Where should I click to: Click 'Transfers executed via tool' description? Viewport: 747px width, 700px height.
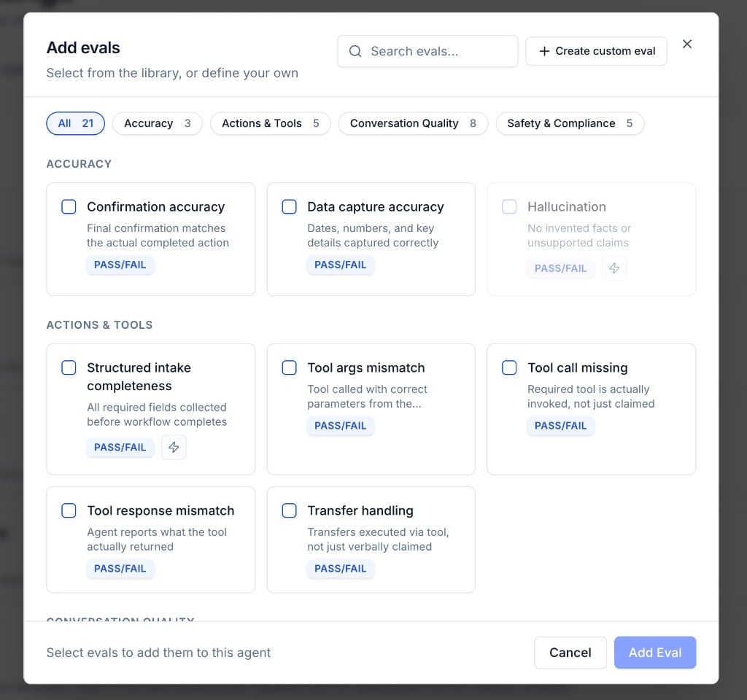tap(378, 539)
